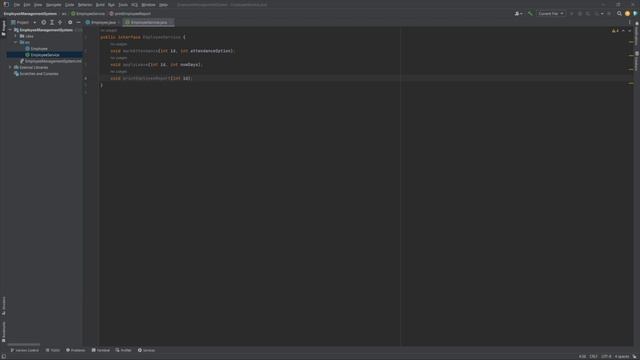
Task: Click the 4 spaces indent setting
Action: pos(622,356)
